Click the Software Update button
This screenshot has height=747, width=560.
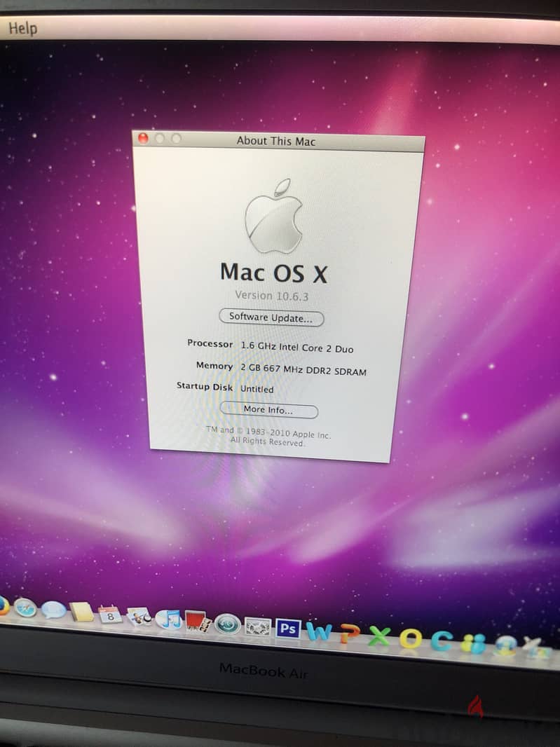[x=271, y=317]
